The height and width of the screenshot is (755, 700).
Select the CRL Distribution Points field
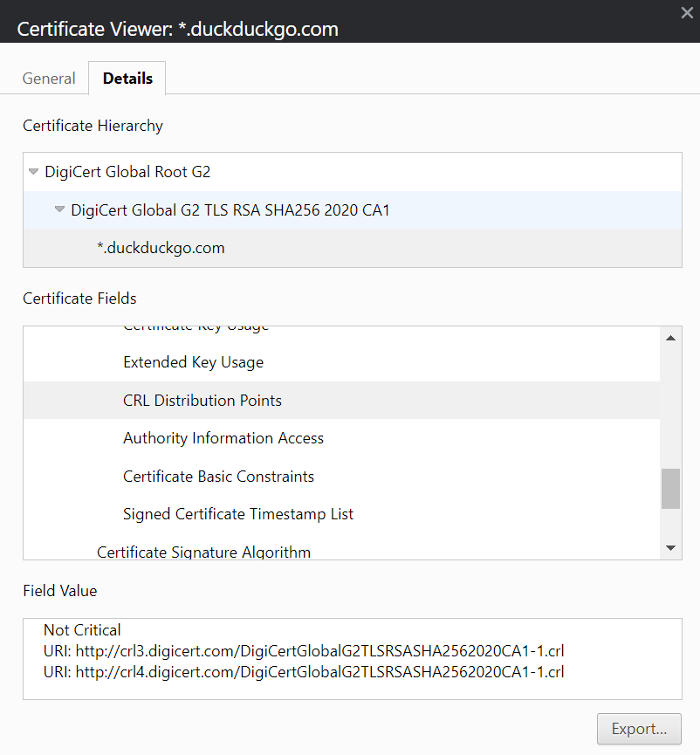pyautogui.click(x=341, y=401)
